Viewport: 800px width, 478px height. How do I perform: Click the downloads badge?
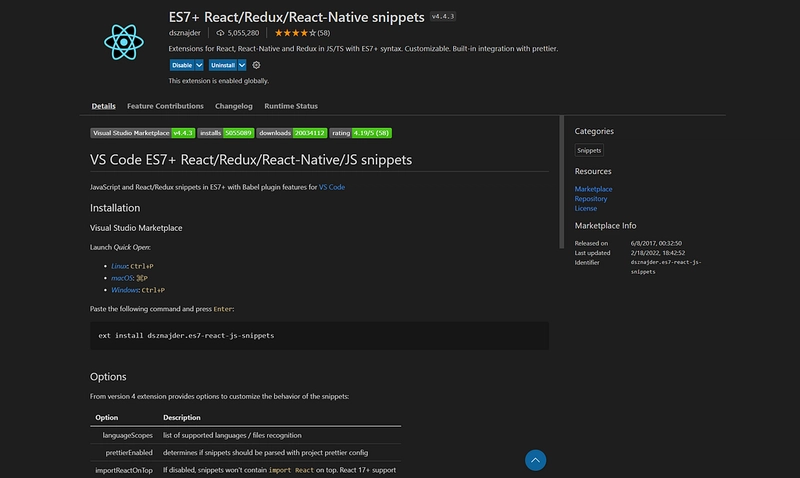(x=292, y=133)
